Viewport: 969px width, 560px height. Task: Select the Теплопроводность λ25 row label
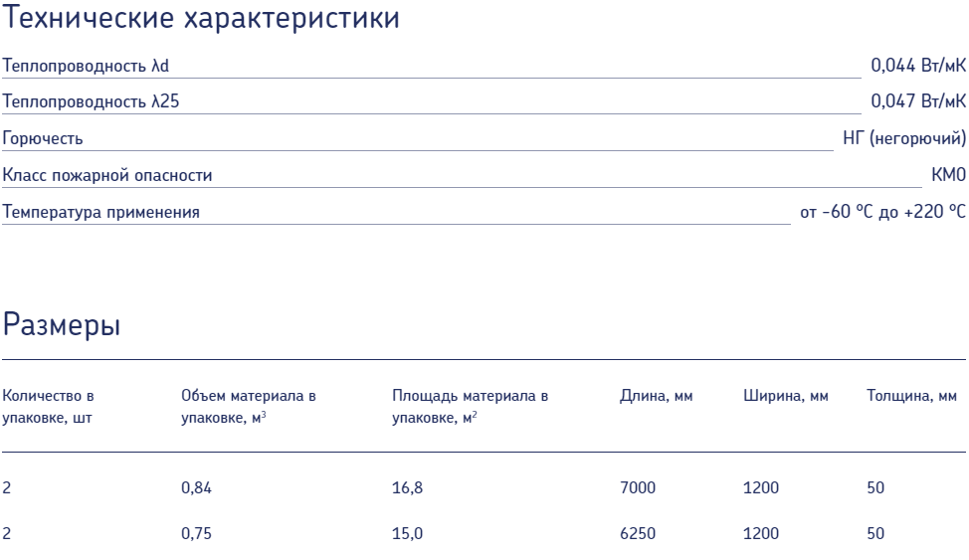tap(91, 101)
